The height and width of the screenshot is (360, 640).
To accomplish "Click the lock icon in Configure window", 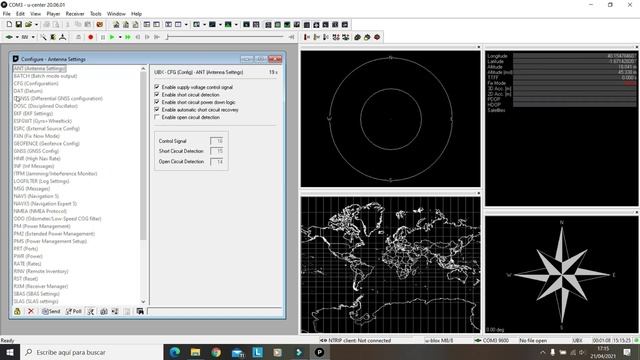I will [18, 311].
